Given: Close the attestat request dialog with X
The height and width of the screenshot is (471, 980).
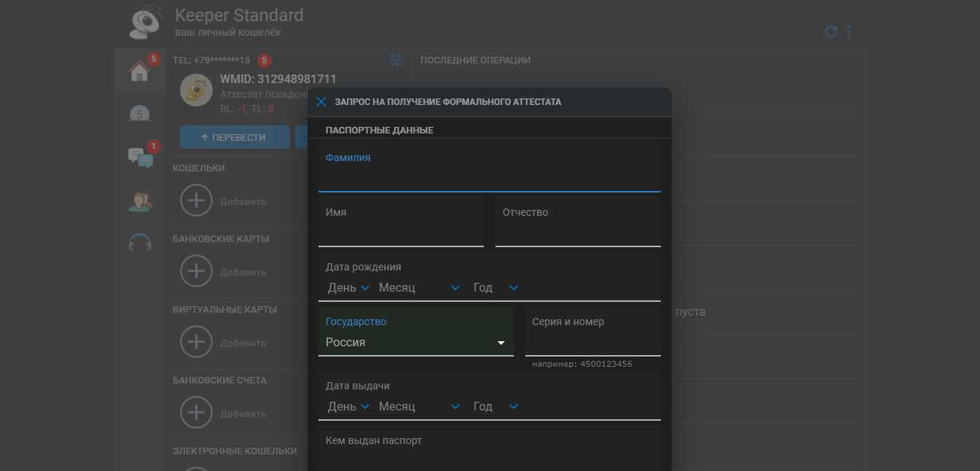Looking at the screenshot, I should coord(321,102).
